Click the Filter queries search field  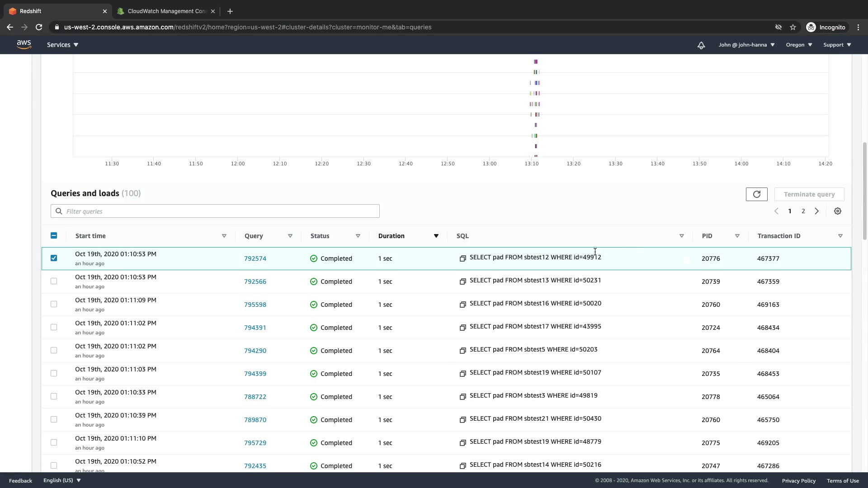pyautogui.click(x=215, y=211)
